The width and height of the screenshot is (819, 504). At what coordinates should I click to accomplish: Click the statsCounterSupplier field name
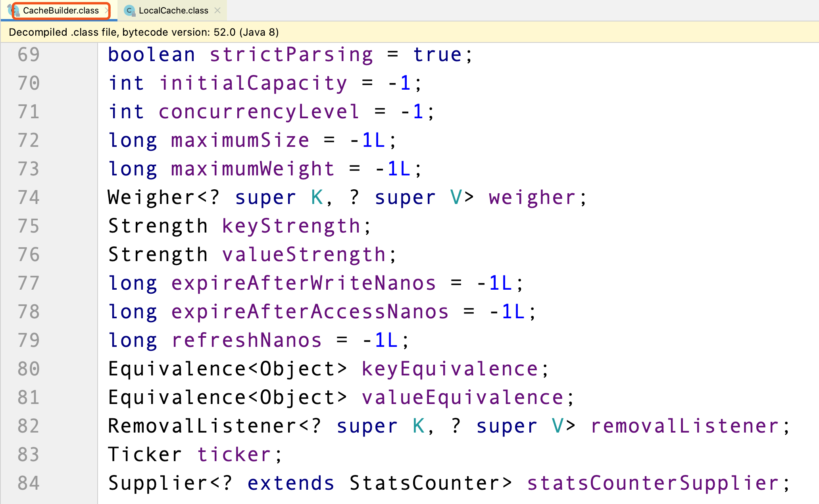653,483
